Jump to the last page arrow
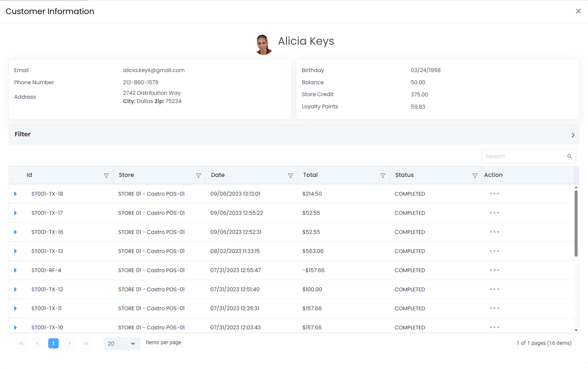 pyautogui.click(x=85, y=343)
